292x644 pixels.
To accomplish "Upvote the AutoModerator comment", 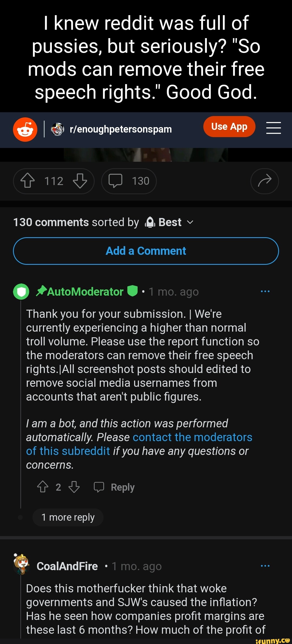I will (42, 487).
